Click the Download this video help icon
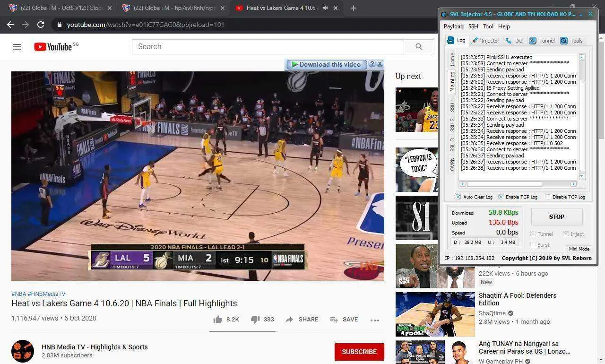 [x=372, y=64]
